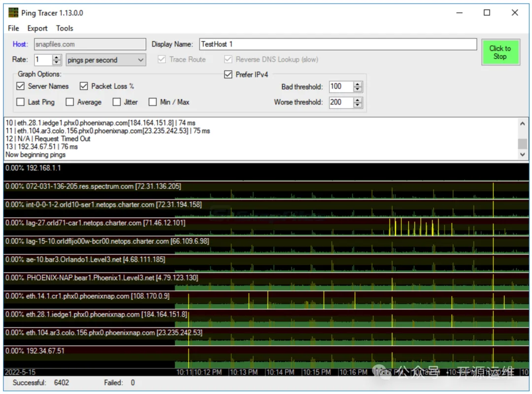Toggle the Prefer IPv4 checkbox
This screenshot has height=394, width=532.
[x=228, y=75]
